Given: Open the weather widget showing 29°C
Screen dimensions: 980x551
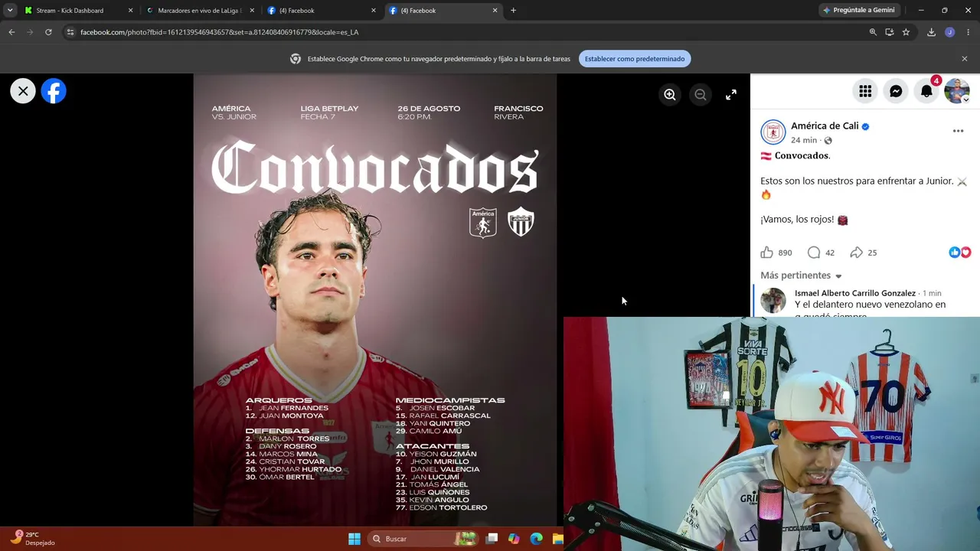Looking at the screenshot, I should tap(32, 538).
